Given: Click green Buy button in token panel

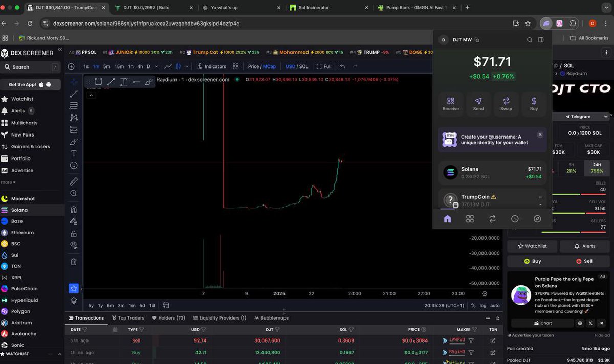Looking at the screenshot, I should tap(533, 261).
